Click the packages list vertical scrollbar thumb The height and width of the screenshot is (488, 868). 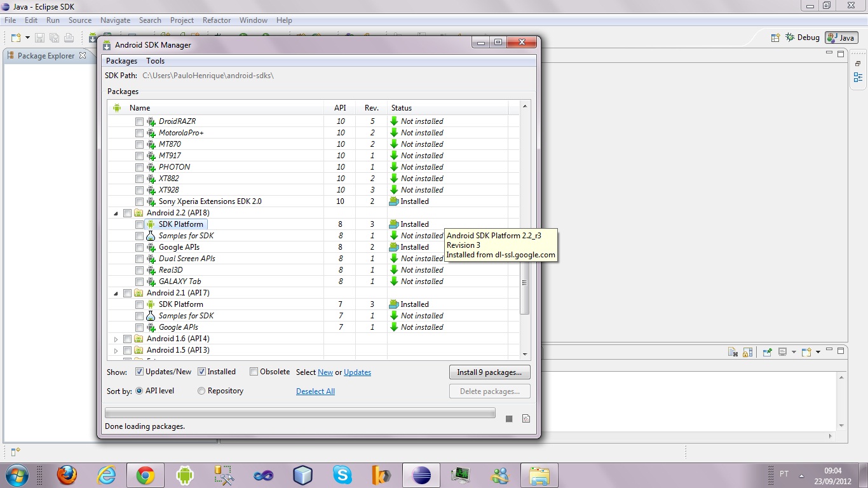525,283
